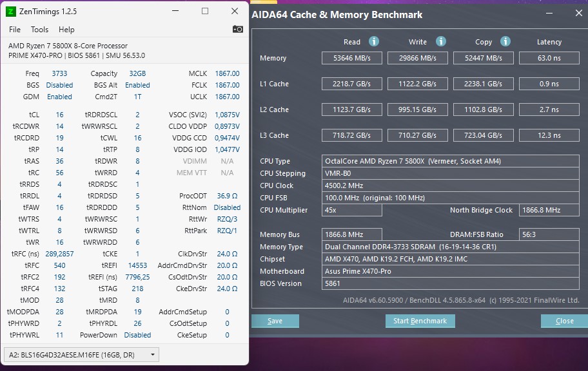Image resolution: width=588 pixels, height=371 pixels.
Task: Click the CPU Type field OctalCore AMD Ryzen
Action: point(451,161)
